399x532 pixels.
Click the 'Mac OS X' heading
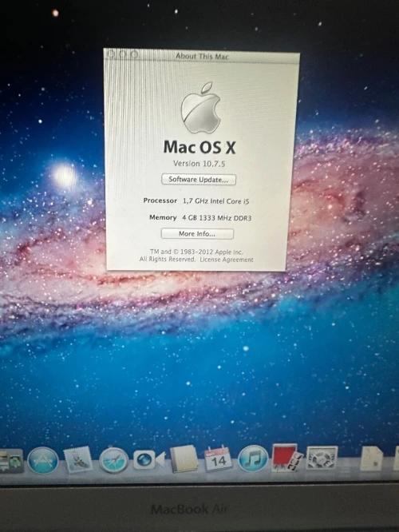199,147
